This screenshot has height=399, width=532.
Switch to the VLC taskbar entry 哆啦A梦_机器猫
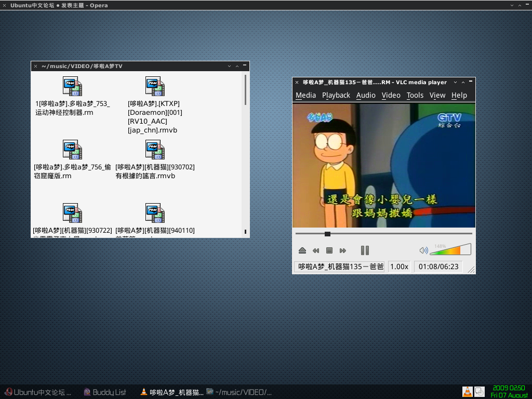(x=172, y=392)
